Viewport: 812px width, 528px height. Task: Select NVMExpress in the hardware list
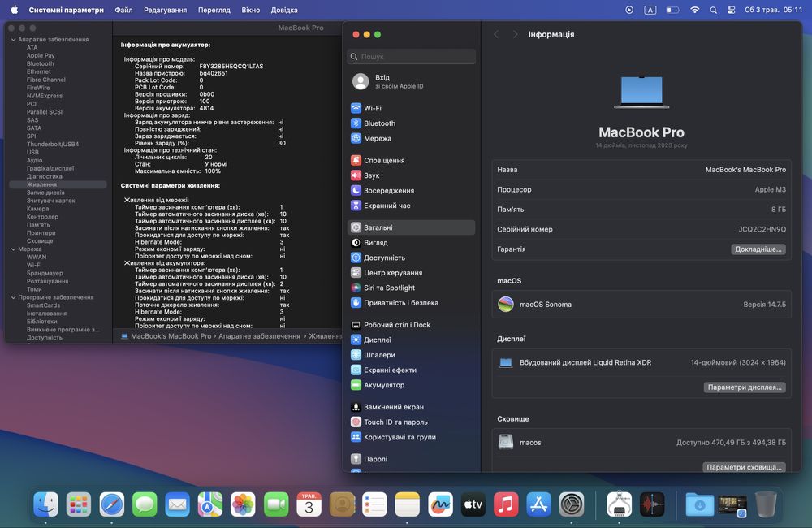[x=45, y=96]
